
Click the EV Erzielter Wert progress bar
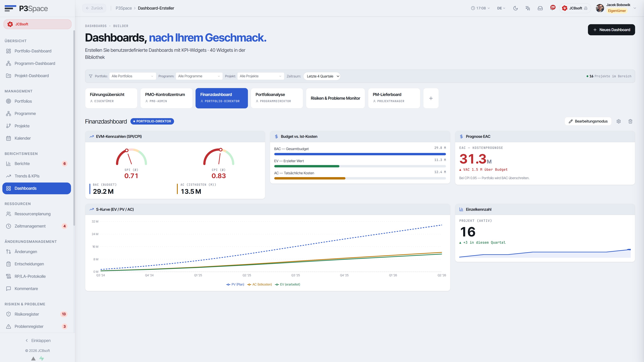coord(360,167)
